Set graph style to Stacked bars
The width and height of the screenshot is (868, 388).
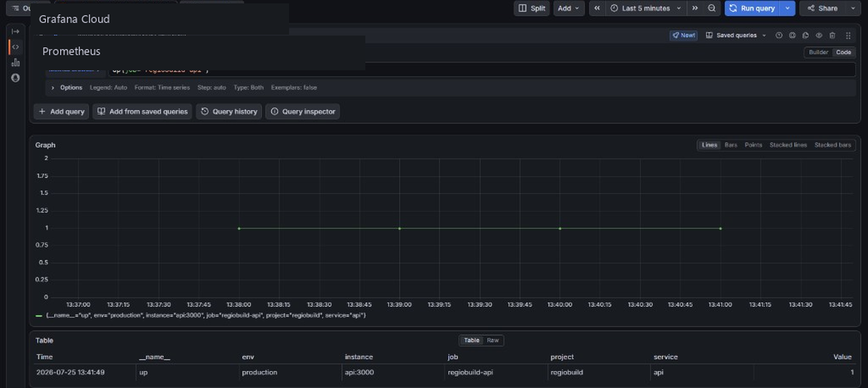833,145
